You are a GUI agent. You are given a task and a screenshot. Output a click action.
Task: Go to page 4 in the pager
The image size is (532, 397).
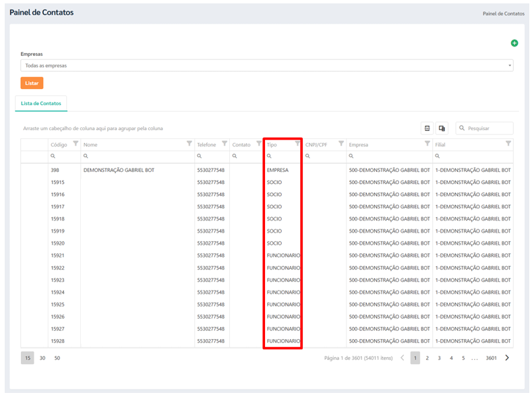(452, 358)
